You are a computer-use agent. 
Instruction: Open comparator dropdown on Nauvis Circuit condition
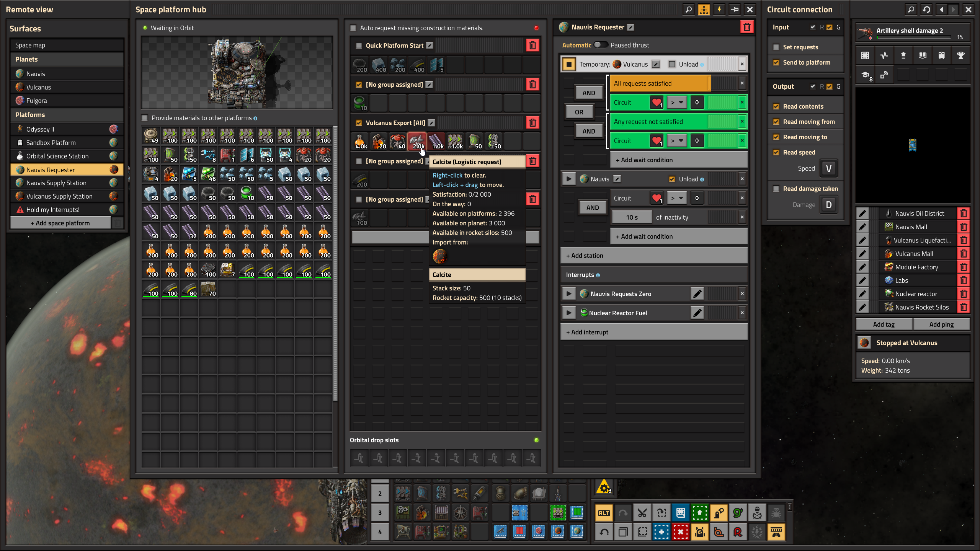click(x=677, y=198)
